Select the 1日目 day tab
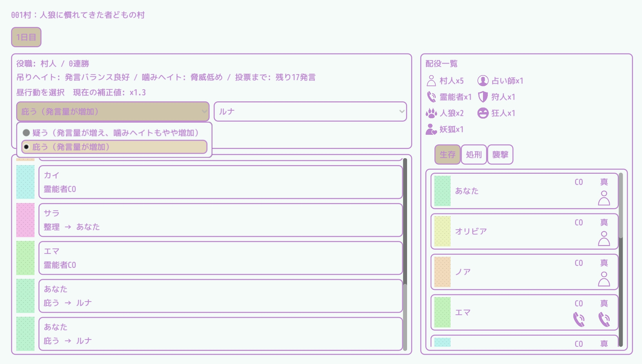Screen dimensions: 642x364 [x=26, y=37]
